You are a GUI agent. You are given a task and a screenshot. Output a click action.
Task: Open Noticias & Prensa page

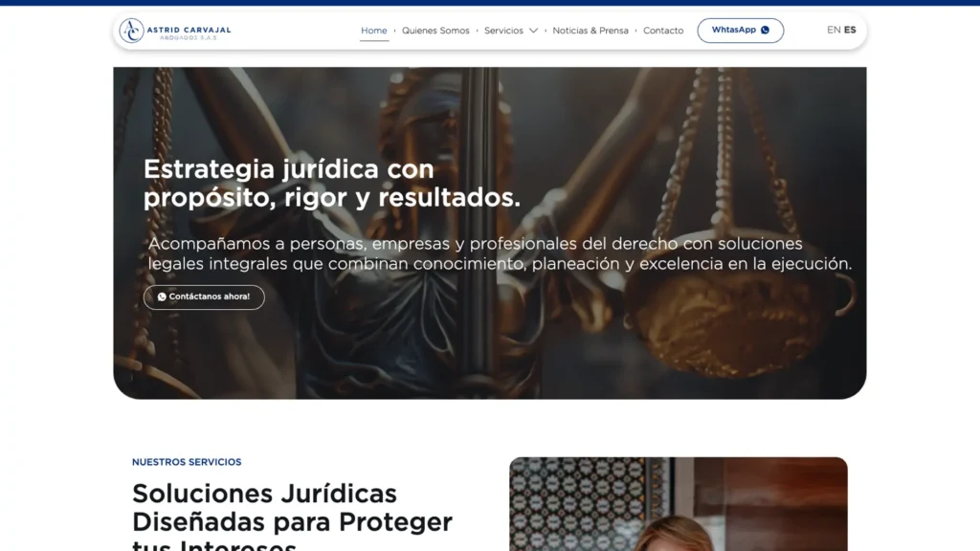pos(590,31)
